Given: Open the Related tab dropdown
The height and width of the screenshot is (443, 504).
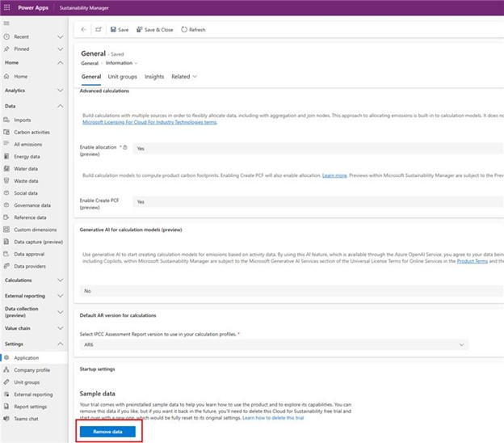Looking at the screenshot, I should [x=184, y=77].
